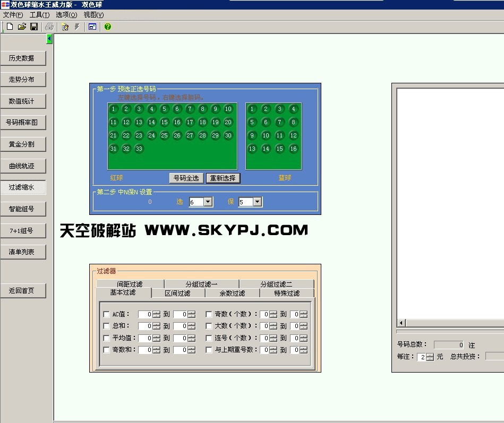Switch to the 分组过滤一 tab

201,284
